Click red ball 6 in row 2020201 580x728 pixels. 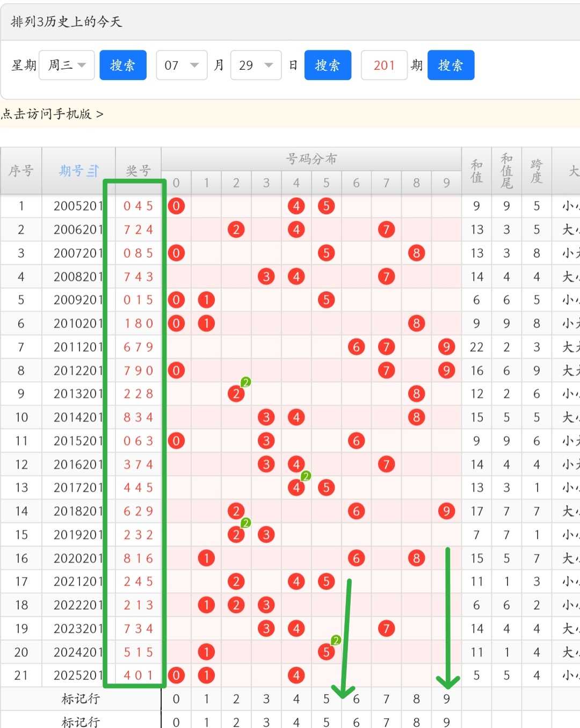click(x=356, y=558)
